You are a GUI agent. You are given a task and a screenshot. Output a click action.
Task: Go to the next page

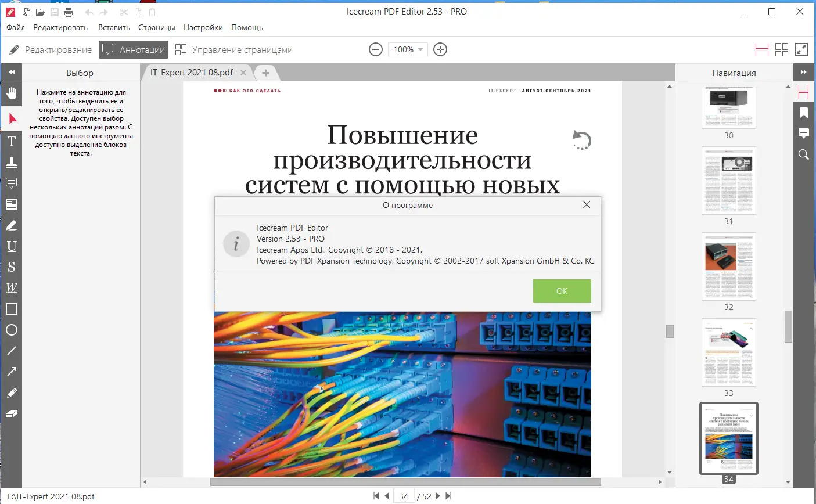click(x=438, y=496)
